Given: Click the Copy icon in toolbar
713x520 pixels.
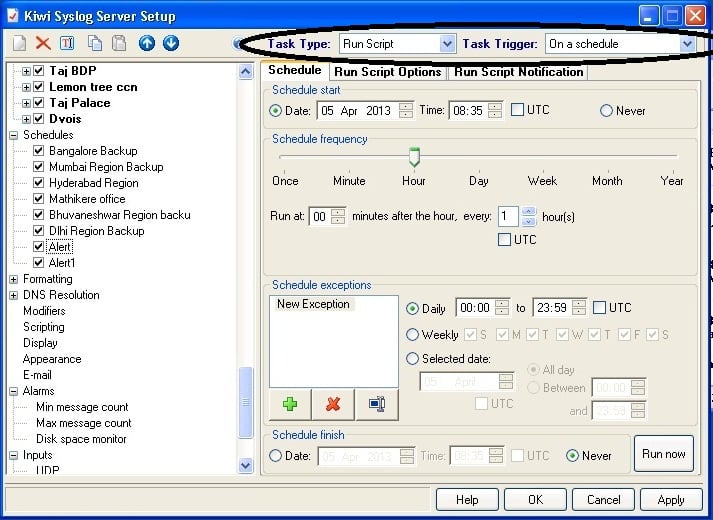Looking at the screenshot, I should click(95, 43).
